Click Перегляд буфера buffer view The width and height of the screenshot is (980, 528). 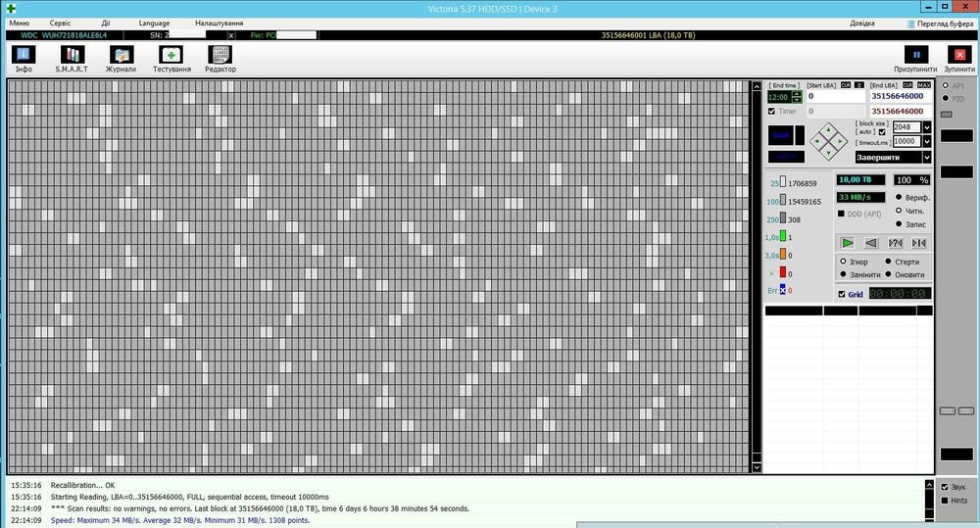click(940, 24)
